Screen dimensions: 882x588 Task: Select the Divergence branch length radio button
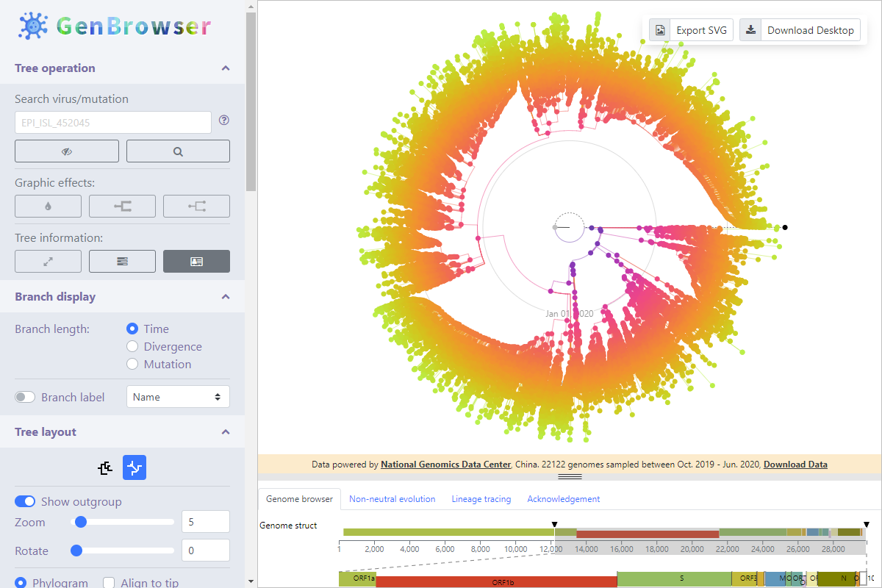132,346
